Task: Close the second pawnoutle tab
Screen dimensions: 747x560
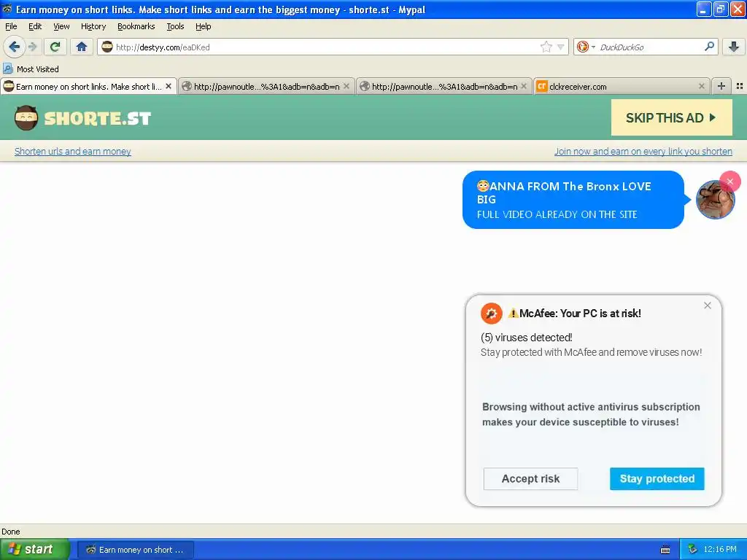Action: click(x=524, y=86)
